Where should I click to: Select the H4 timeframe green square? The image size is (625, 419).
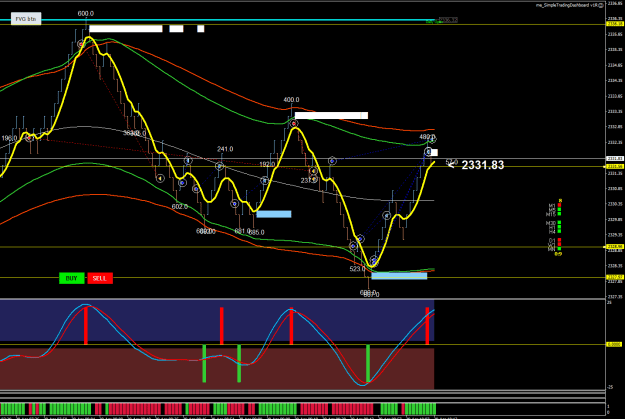pyautogui.click(x=559, y=231)
